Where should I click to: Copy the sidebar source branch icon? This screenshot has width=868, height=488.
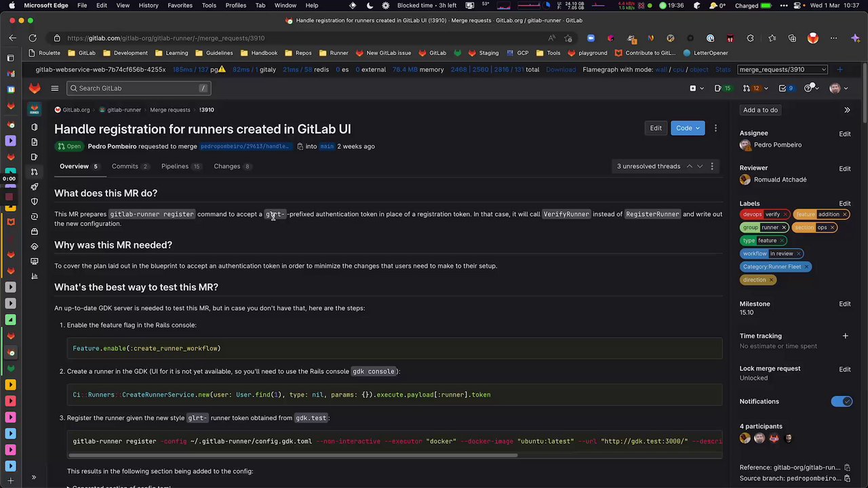(x=847, y=479)
